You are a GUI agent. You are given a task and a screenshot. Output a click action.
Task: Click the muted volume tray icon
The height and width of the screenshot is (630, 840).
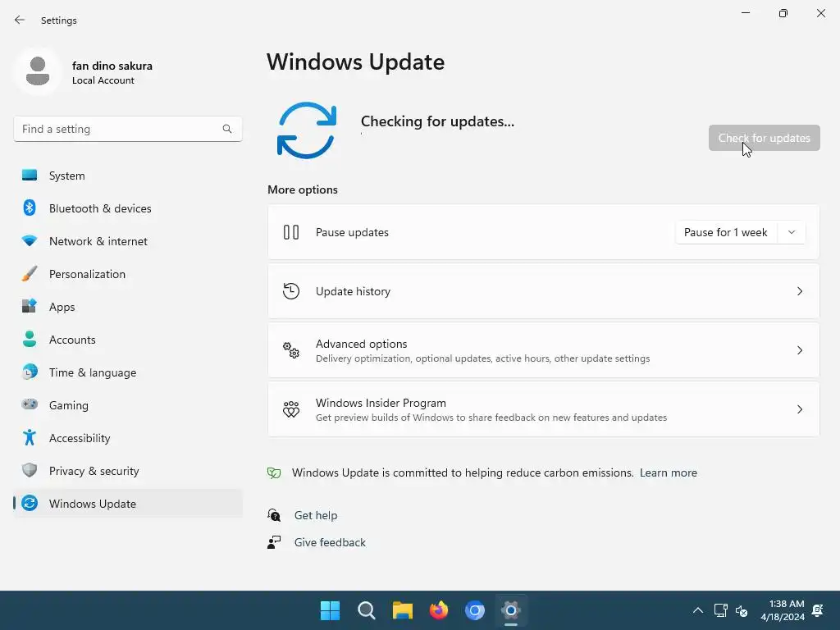coord(742,610)
